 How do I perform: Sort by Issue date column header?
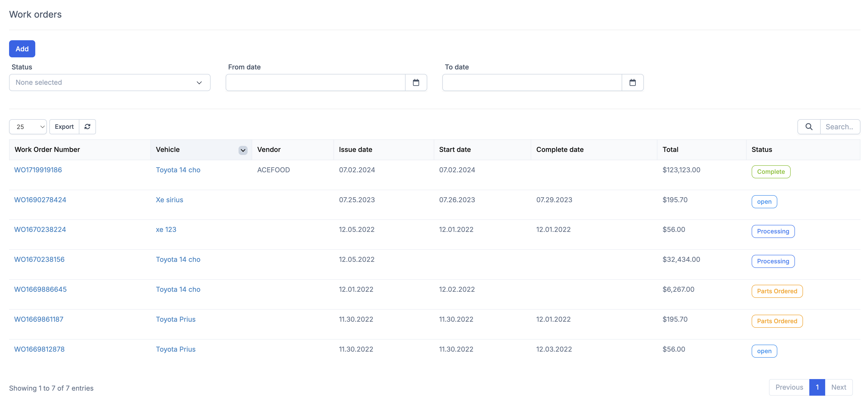tap(355, 149)
